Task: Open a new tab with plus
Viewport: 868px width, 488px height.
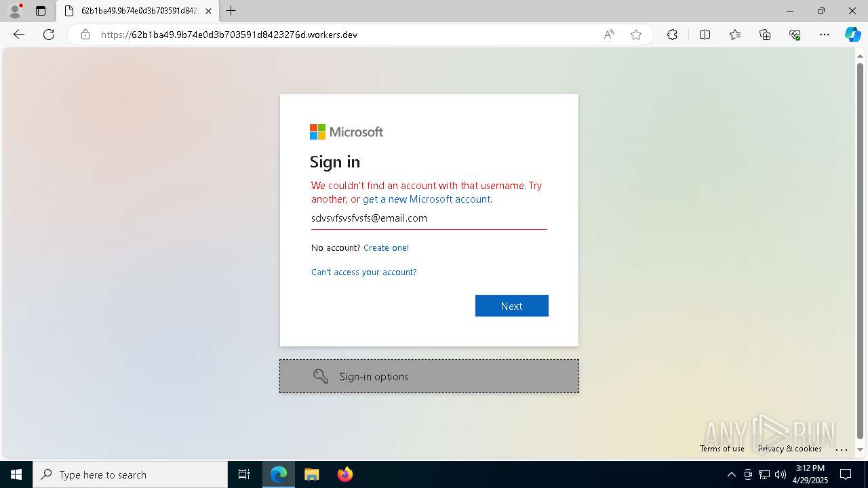Action: coord(231,11)
